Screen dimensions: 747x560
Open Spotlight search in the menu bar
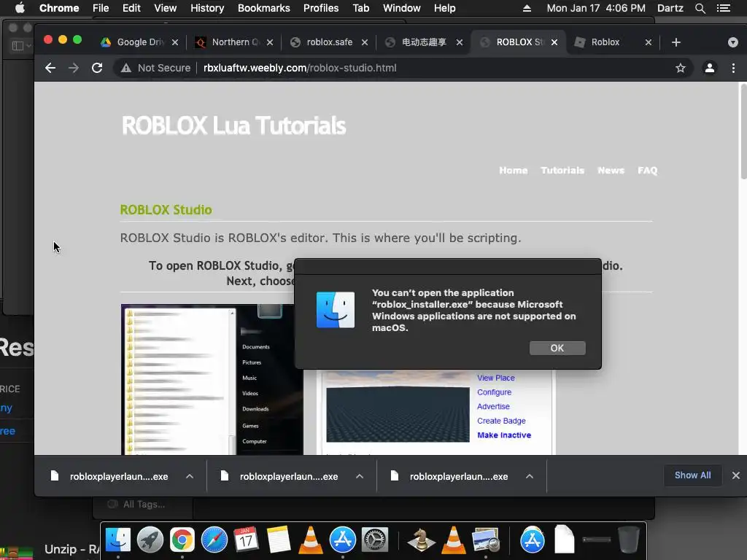pyautogui.click(x=700, y=8)
